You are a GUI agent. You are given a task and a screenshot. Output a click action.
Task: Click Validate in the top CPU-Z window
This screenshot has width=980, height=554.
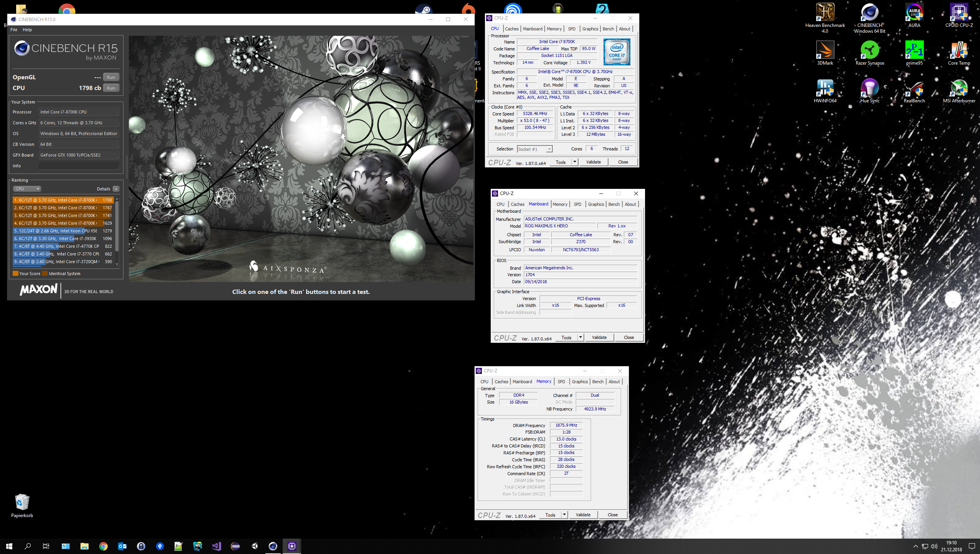point(593,162)
